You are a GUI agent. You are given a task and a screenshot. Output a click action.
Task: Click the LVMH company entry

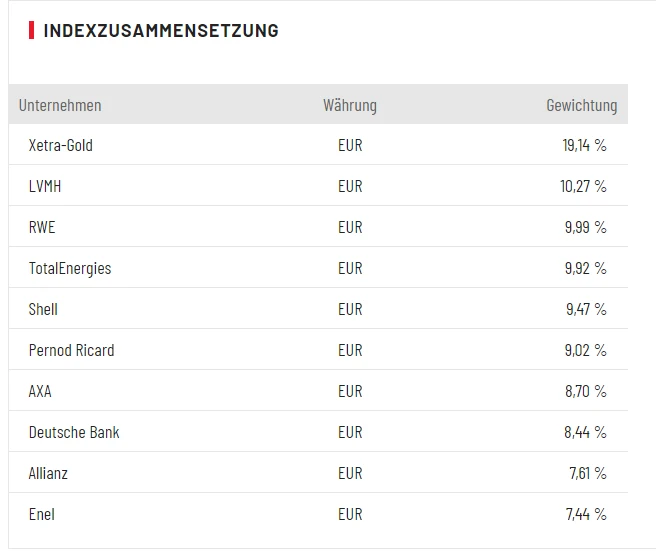tap(46, 186)
